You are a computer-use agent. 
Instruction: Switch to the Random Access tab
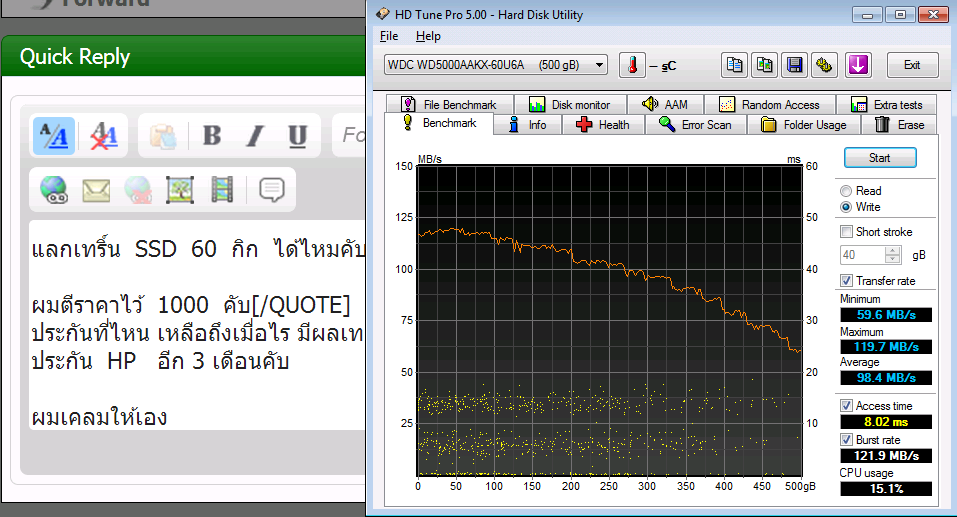(770, 104)
